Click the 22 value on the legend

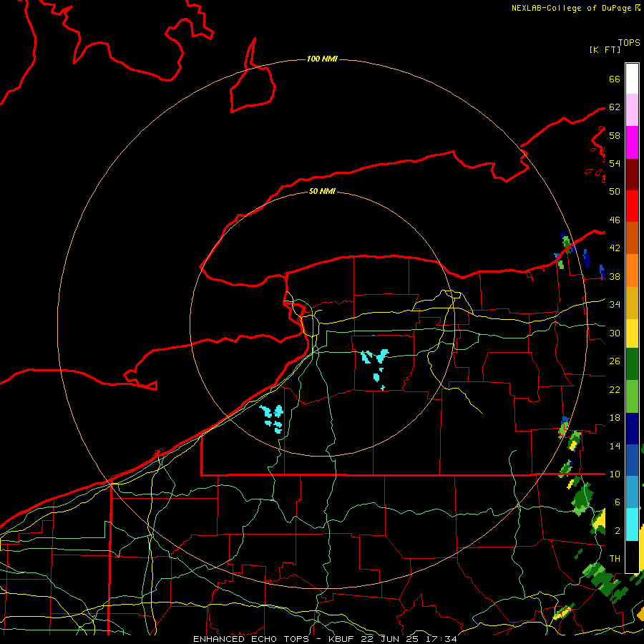pyautogui.click(x=615, y=389)
